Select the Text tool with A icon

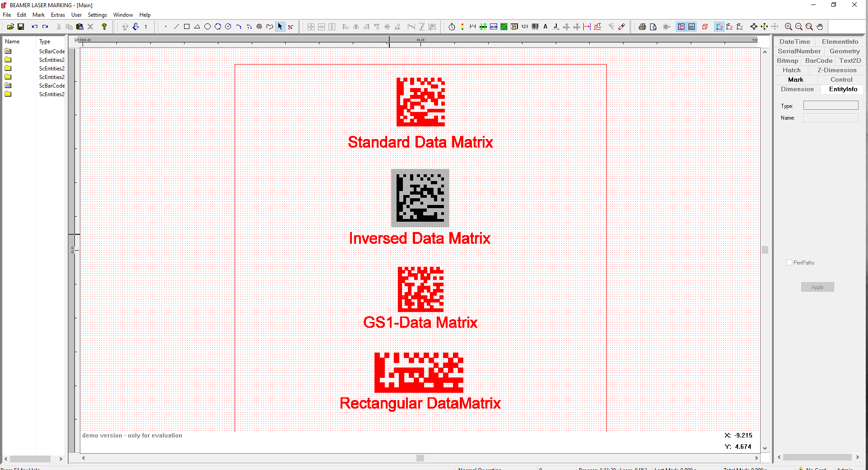click(545, 27)
